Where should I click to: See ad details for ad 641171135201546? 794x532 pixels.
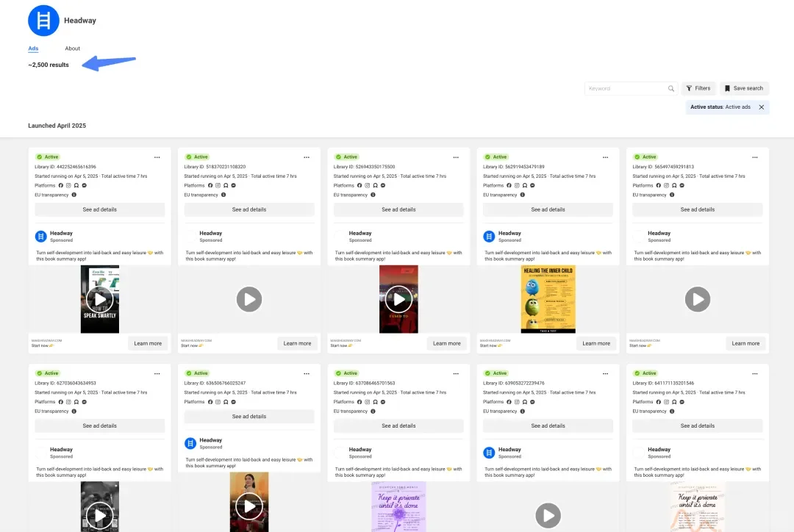[697, 425]
